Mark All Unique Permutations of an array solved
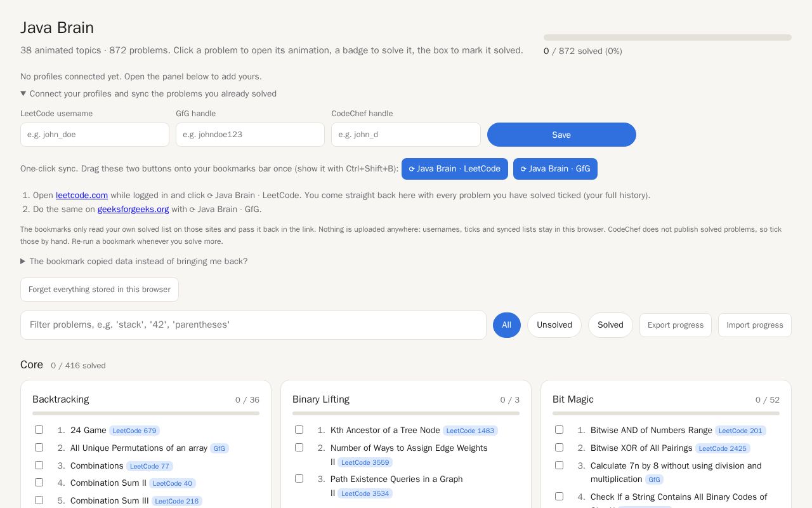Viewport: 812px width, 508px height. (x=39, y=448)
